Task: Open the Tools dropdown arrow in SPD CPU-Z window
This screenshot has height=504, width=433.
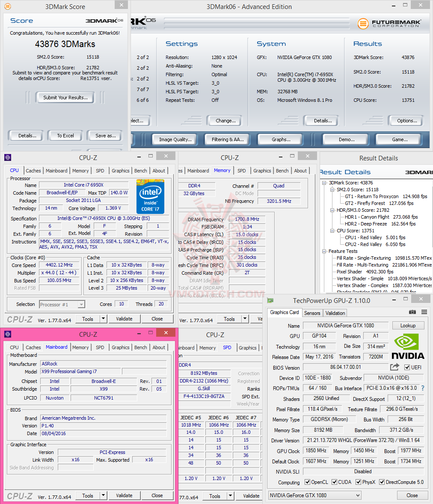Action: [x=230, y=495]
